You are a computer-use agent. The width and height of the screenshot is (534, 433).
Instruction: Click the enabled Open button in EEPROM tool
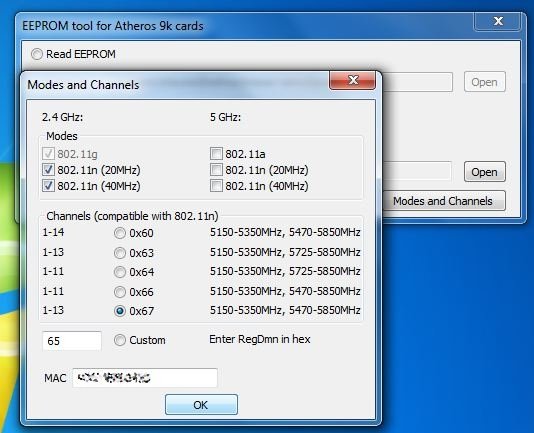tap(485, 172)
